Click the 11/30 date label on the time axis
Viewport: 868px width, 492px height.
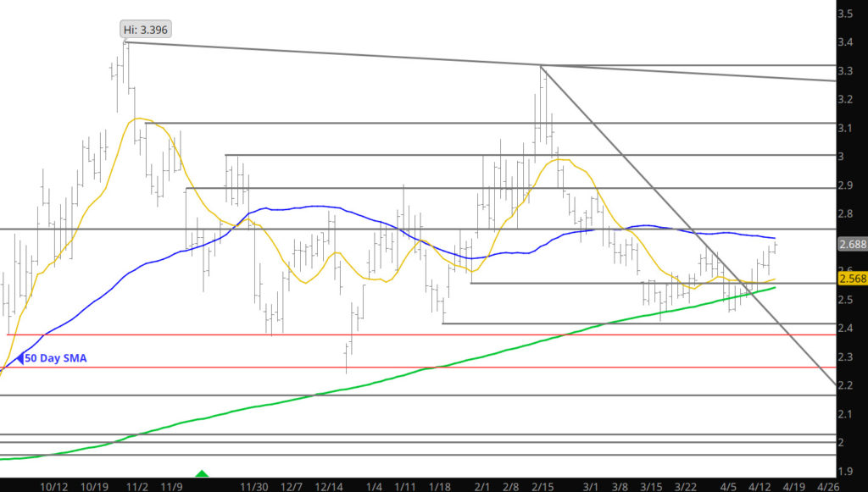click(x=254, y=487)
